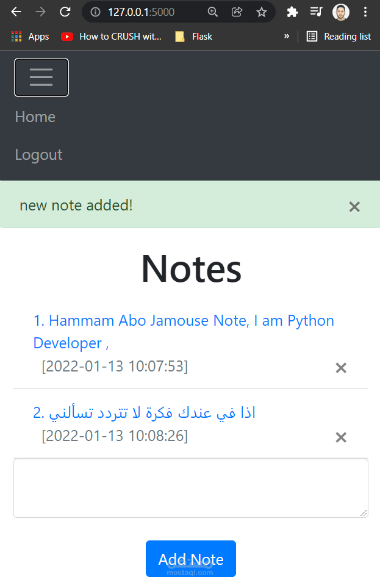Open the Chrome three-dot menu
Image resolution: width=380 pixels, height=588 pixels.
click(365, 12)
